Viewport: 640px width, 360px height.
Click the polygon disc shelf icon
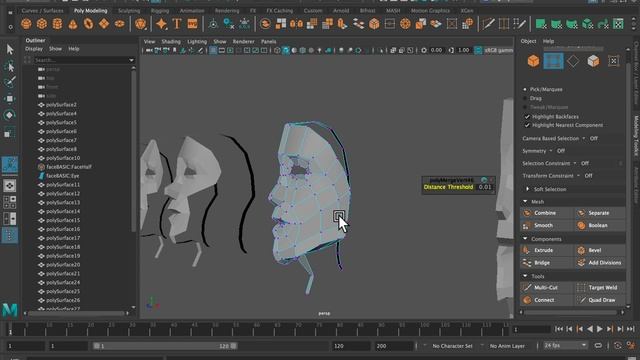(x=119, y=24)
